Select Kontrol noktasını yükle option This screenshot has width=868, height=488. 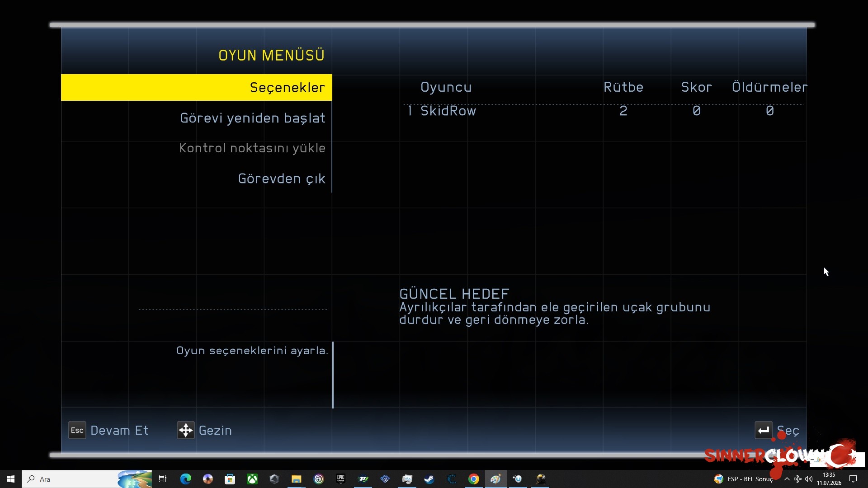[252, 148]
